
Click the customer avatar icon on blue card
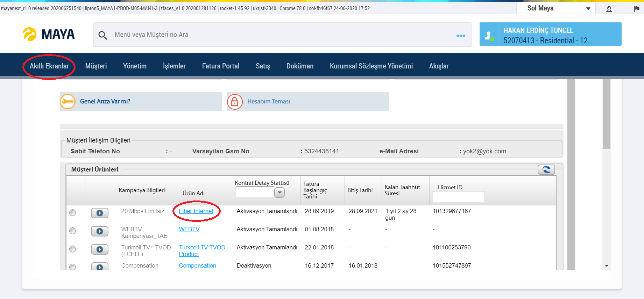489,35
